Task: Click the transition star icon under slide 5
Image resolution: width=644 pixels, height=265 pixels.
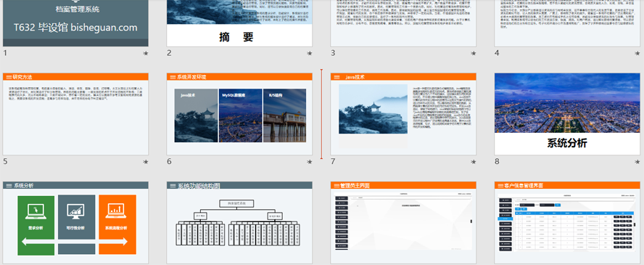Action: click(x=145, y=162)
